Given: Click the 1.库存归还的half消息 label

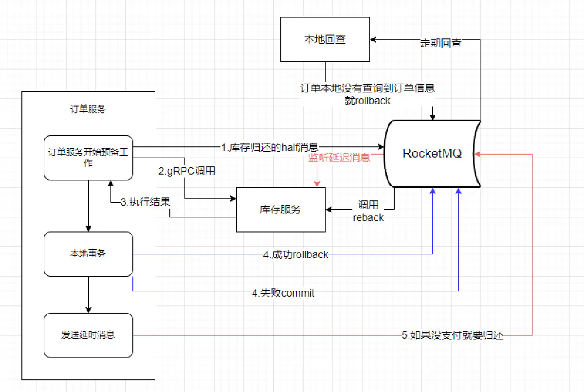Looking at the screenshot, I should coord(269,147).
